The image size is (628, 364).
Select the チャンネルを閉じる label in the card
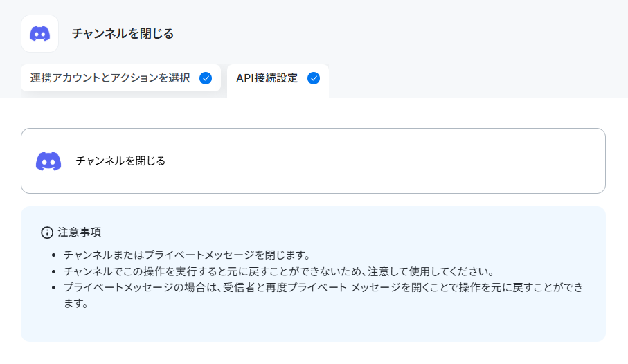point(120,161)
